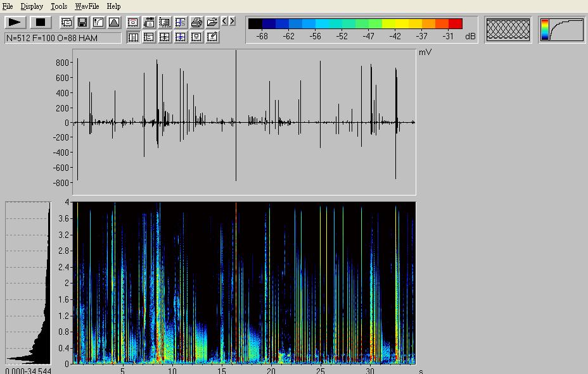
Task: Click the open folder icon
Action: coord(212,22)
